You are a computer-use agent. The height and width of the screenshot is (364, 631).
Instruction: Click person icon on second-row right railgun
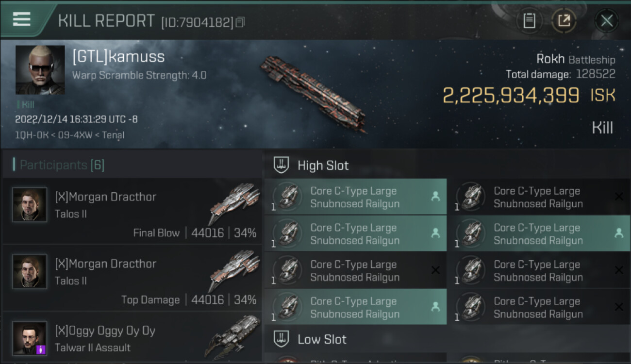[x=619, y=233]
